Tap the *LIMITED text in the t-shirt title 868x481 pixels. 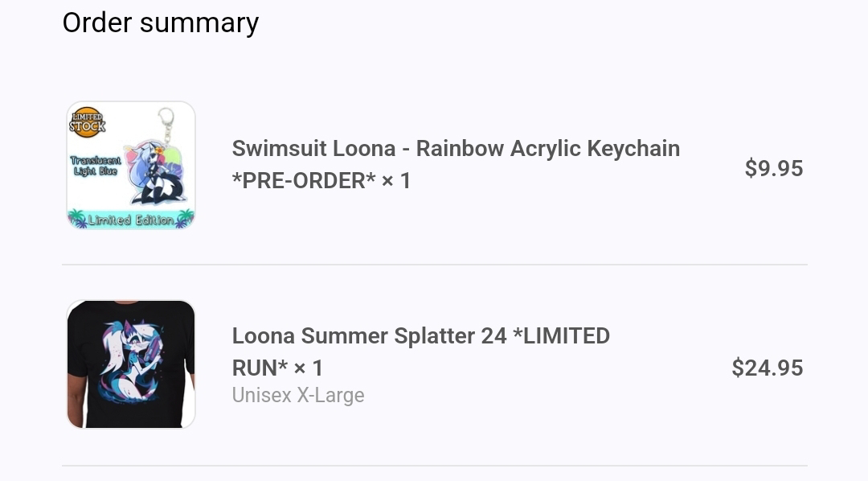point(566,335)
